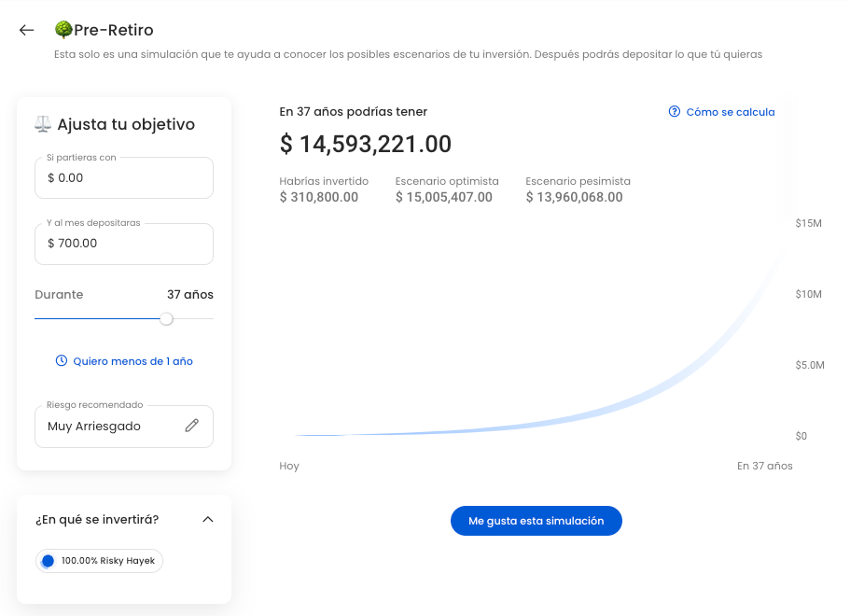Screen dimensions: 850x616
Task: Click the 'Durante' label
Action: coord(59,294)
